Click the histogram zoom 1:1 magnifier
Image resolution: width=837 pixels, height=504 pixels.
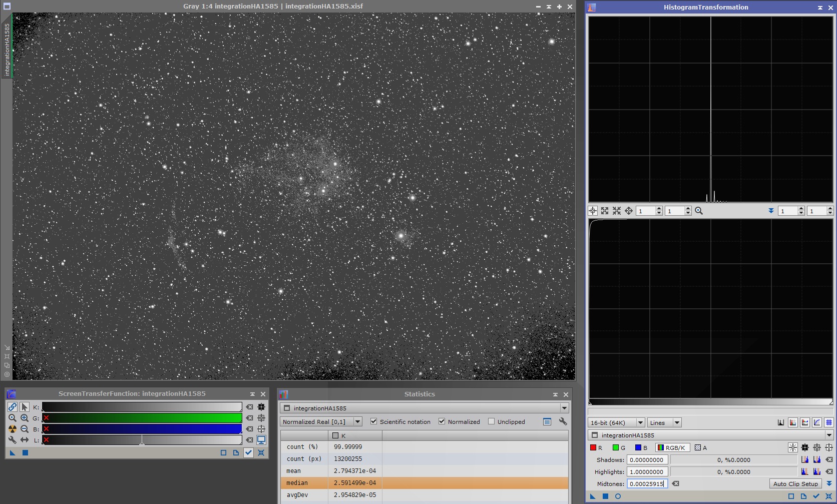click(699, 211)
